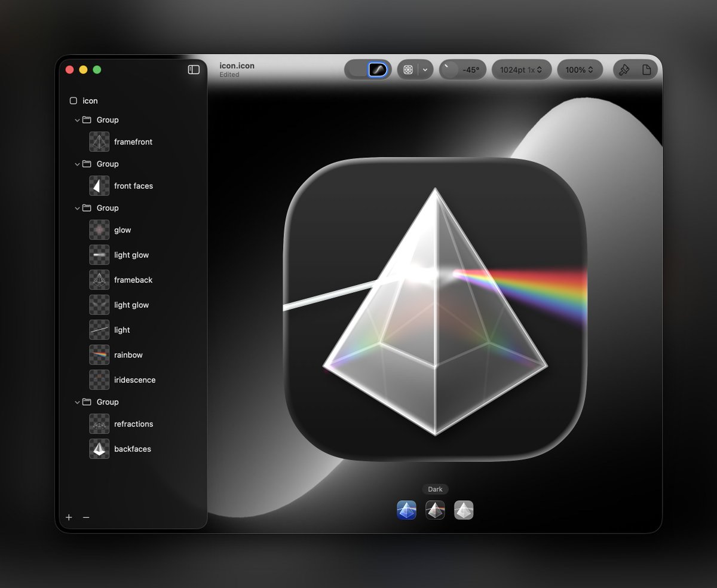
Task: Select the glow layer thumbnail
Action: (99, 230)
